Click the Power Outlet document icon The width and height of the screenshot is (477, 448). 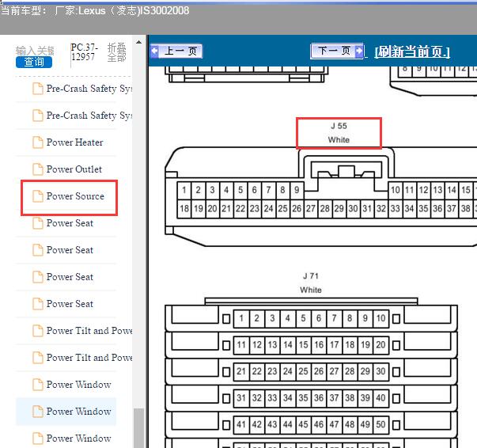38,169
